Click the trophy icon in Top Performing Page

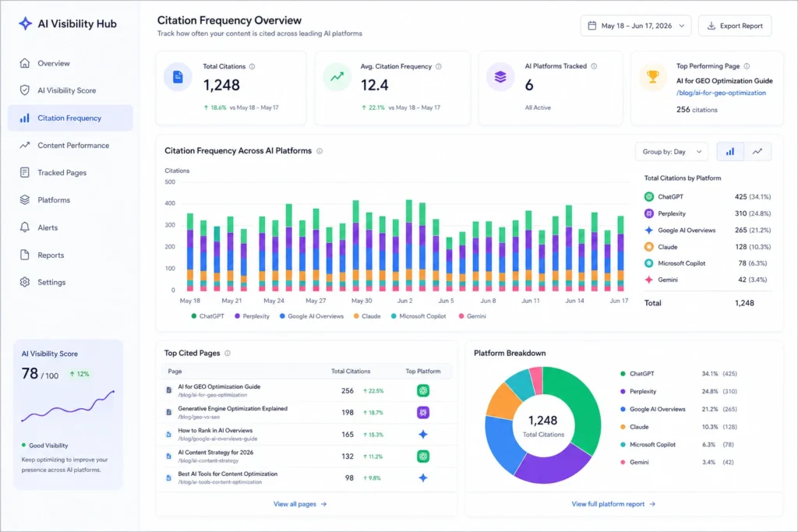click(652, 77)
